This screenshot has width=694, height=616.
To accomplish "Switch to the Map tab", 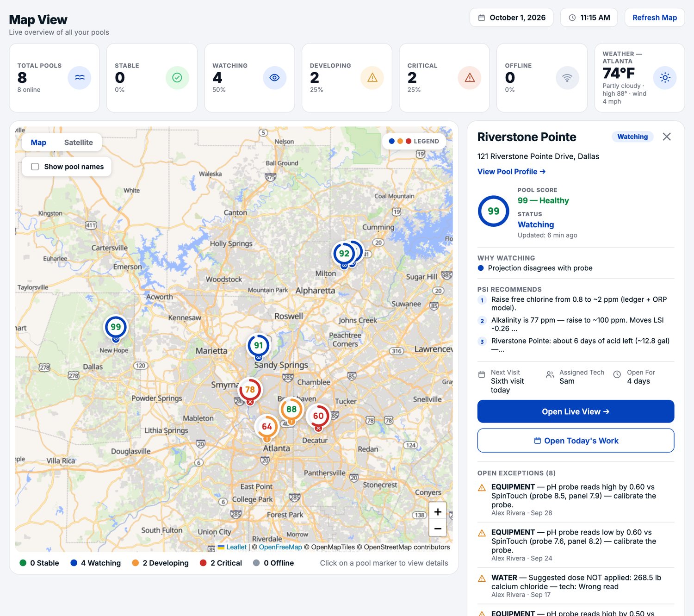I will pos(38,143).
